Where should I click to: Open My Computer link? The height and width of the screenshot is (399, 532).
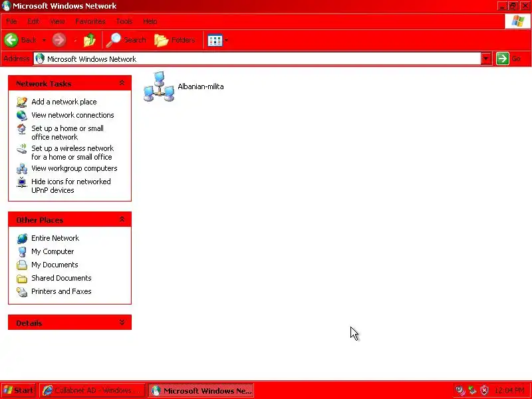click(x=53, y=251)
